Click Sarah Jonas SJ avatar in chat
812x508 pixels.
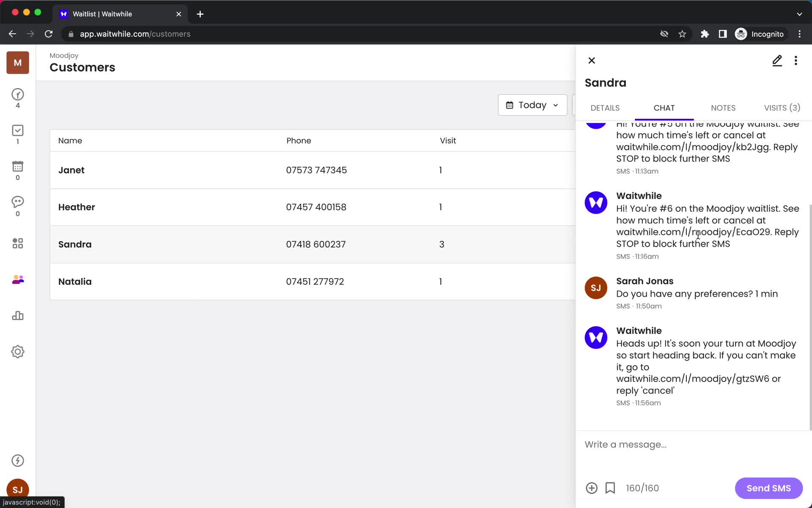[596, 288]
